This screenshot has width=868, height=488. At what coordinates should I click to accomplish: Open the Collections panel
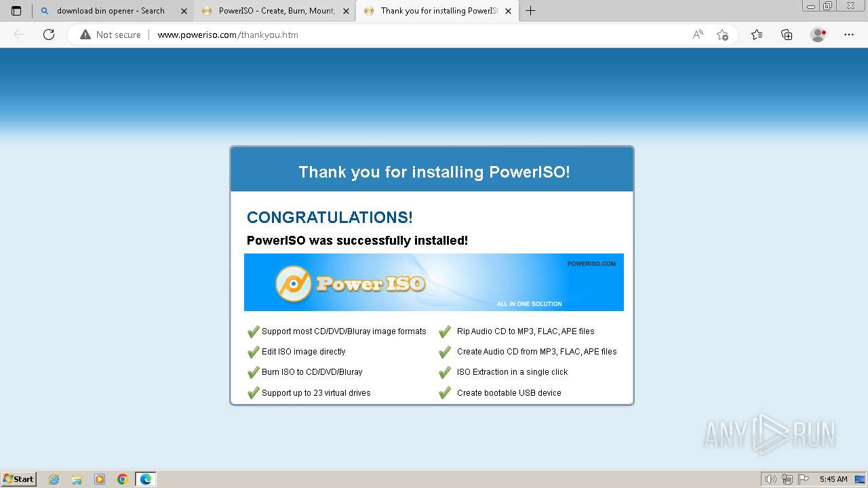click(x=787, y=35)
